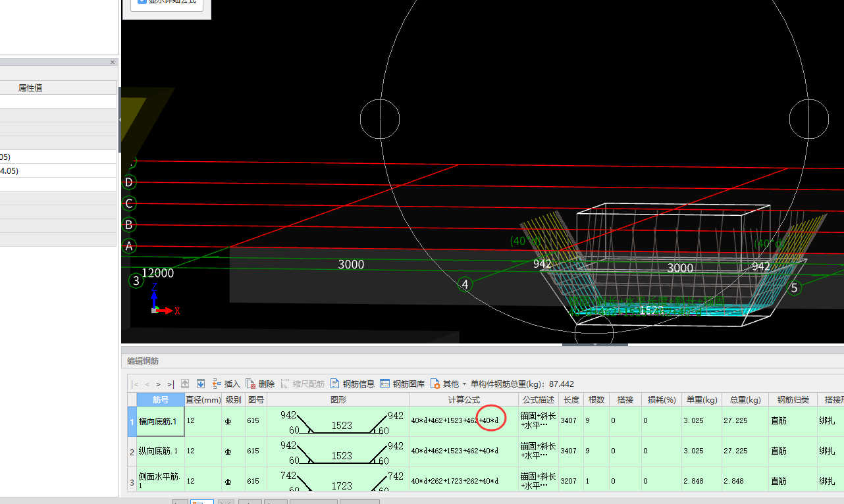Select the 侧面水平筋.1 name cell
Screen dimensions: 844x504
(x=161, y=480)
